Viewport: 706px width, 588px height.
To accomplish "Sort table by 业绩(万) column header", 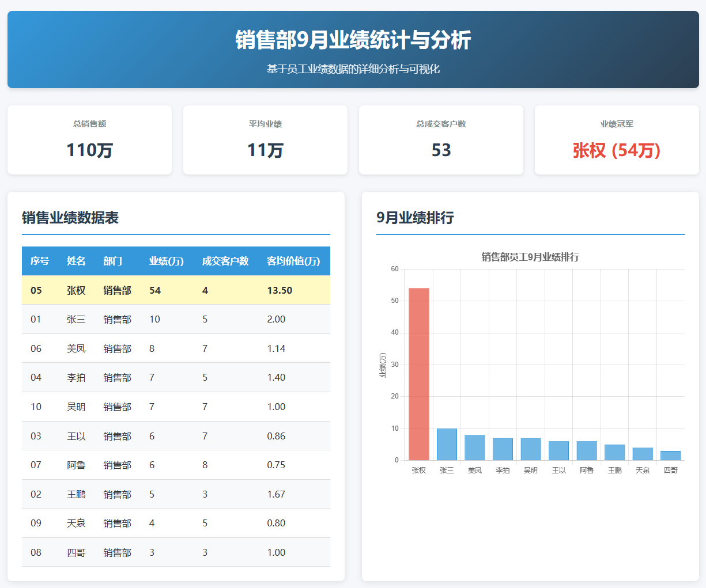I will tap(166, 261).
